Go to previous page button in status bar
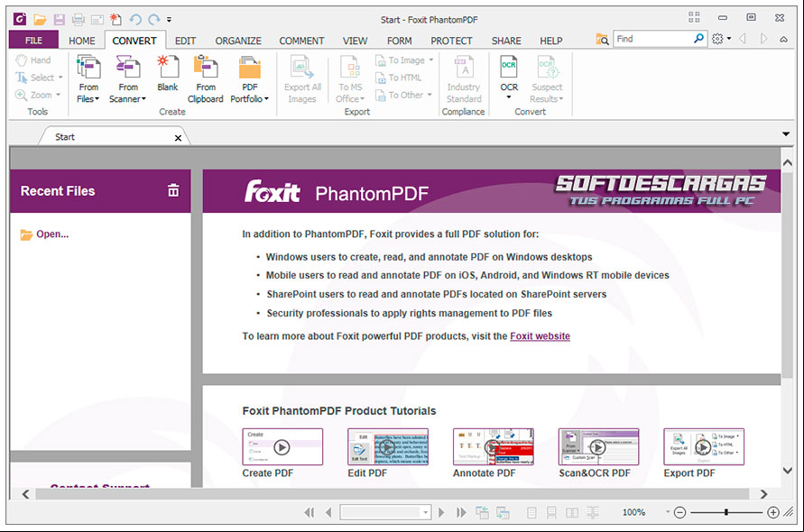 (328, 512)
